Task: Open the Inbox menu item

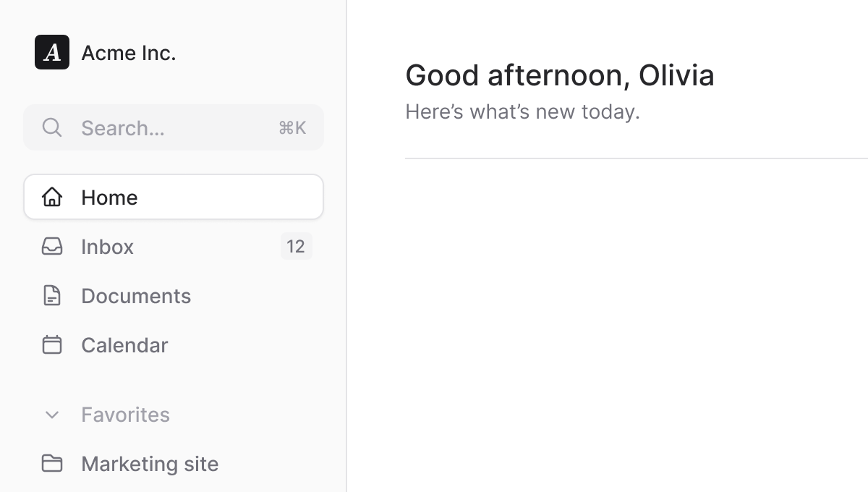Action: click(107, 247)
